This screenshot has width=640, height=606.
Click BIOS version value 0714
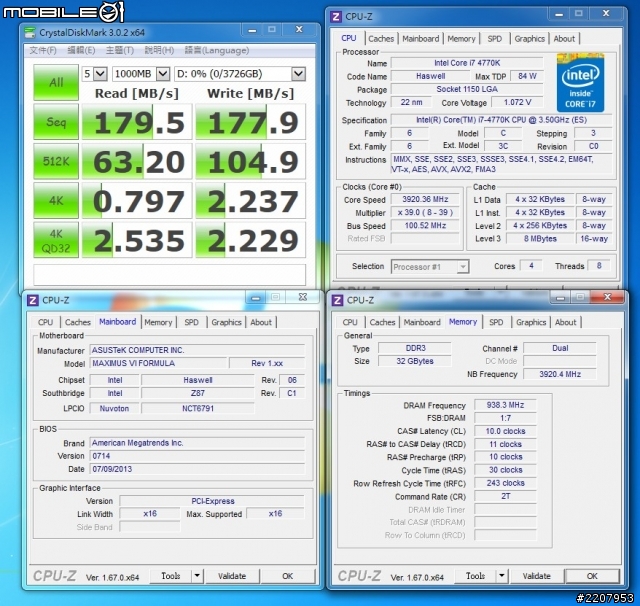(x=197, y=456)
